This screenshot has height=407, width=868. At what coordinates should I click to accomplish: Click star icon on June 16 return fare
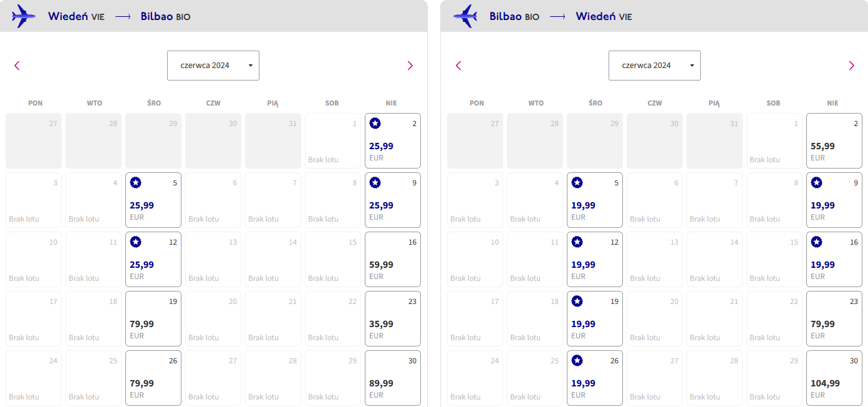click(x=816, y=242)
